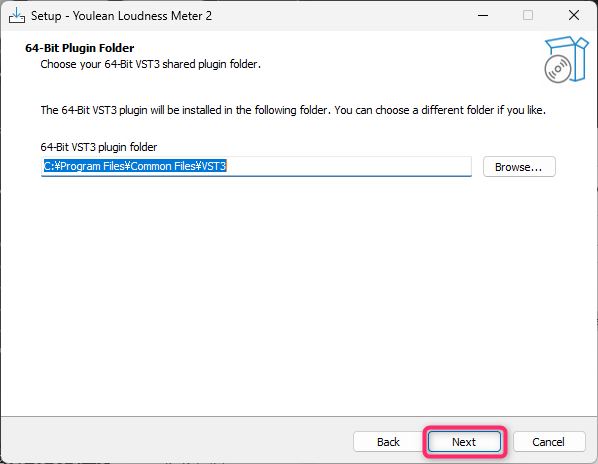Go to the previous step with Back
The height and width of the screenshot is (464, 598).
(x=388, y=442)
